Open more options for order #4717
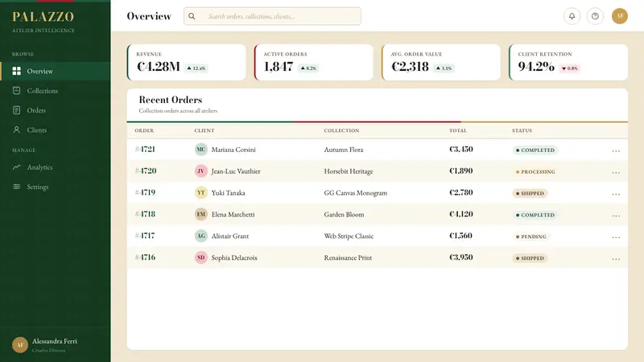Screen dimensions: 644x362 tap(616, 237)
